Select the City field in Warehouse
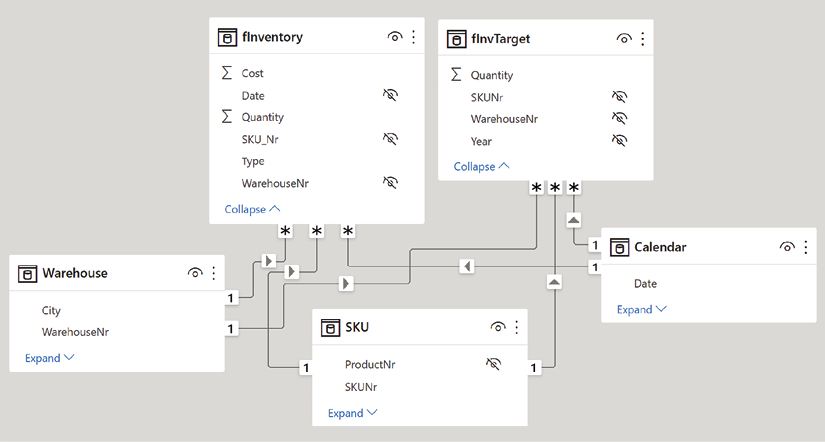The width and height of the screenshot is (825, 442). pyautogui.click(x=51, y=310)
